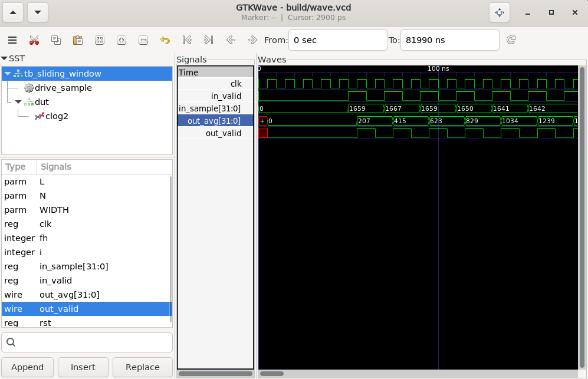Collapse the dut tree node

pos(18,102)
